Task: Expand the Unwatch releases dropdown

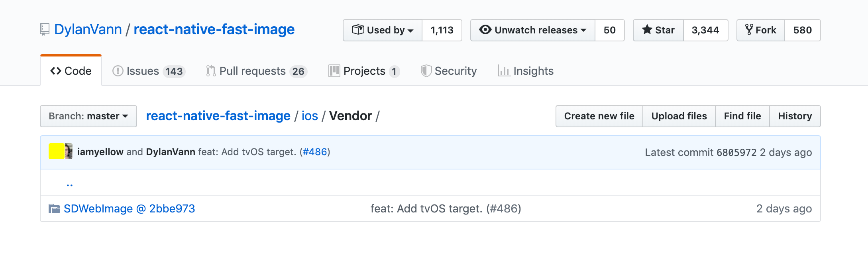Action: pos(532,30)
